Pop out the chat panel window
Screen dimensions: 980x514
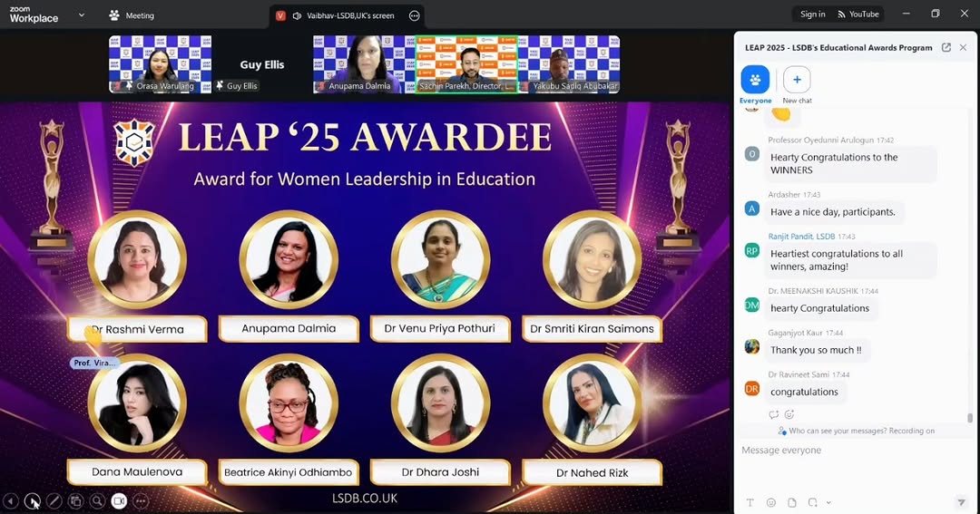[946, 48]
